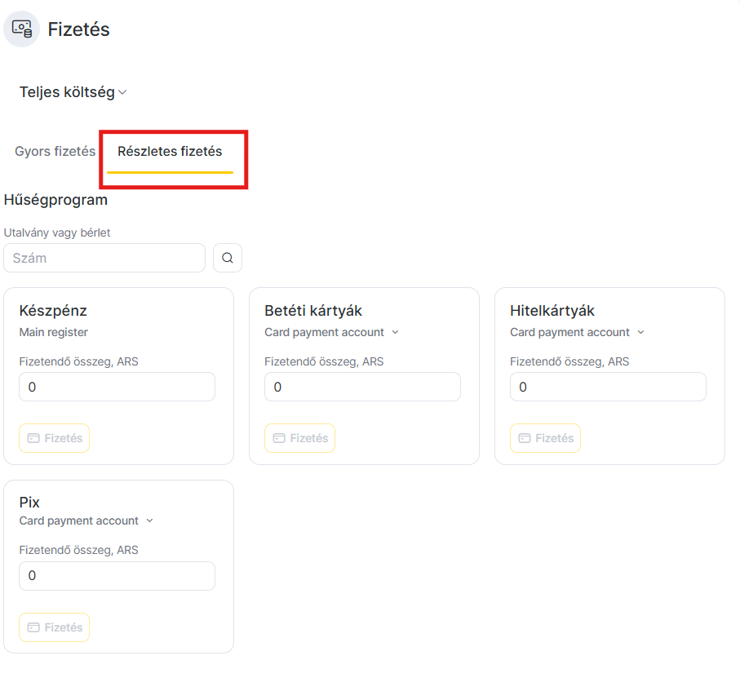
Task: Open Pix card payment account dropdown
Action: (149, 521)
